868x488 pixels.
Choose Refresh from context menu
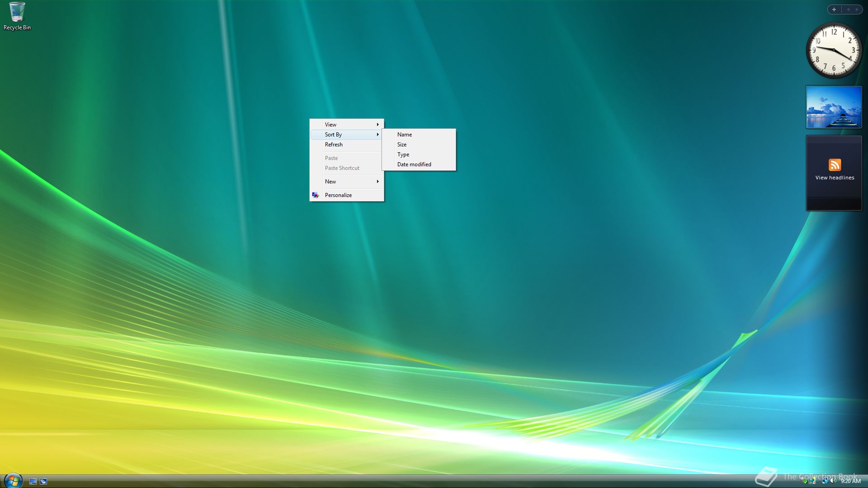[334, 144]
